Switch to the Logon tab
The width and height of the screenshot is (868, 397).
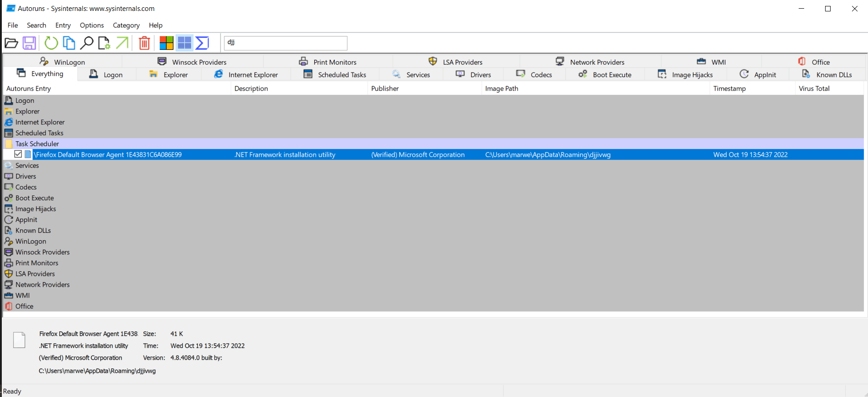point(106,74)
